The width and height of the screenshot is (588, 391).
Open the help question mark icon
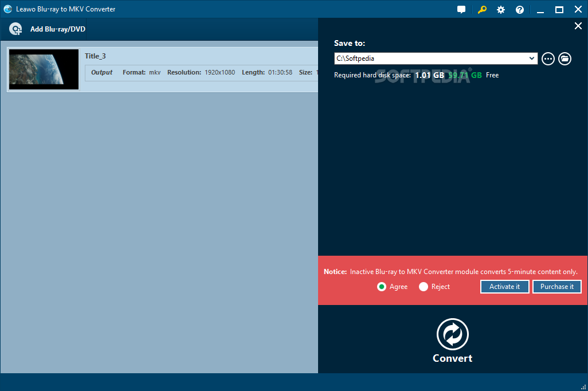[x=519, y=10]
